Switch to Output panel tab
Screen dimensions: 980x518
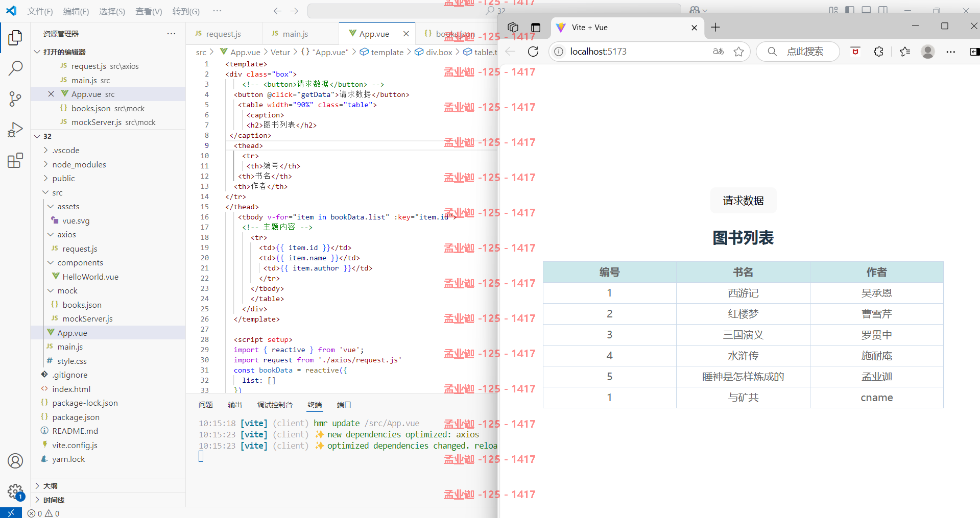235,405
